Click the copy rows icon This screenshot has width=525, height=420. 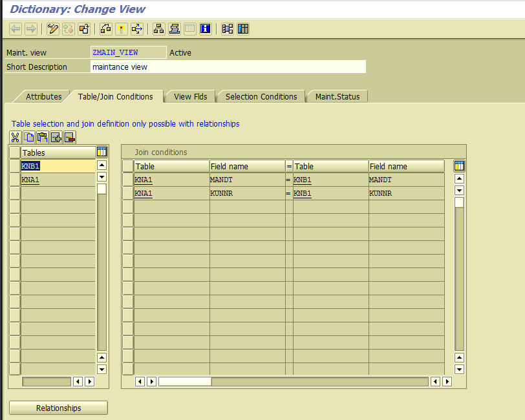pyautogui.click(x=28, y=137)
